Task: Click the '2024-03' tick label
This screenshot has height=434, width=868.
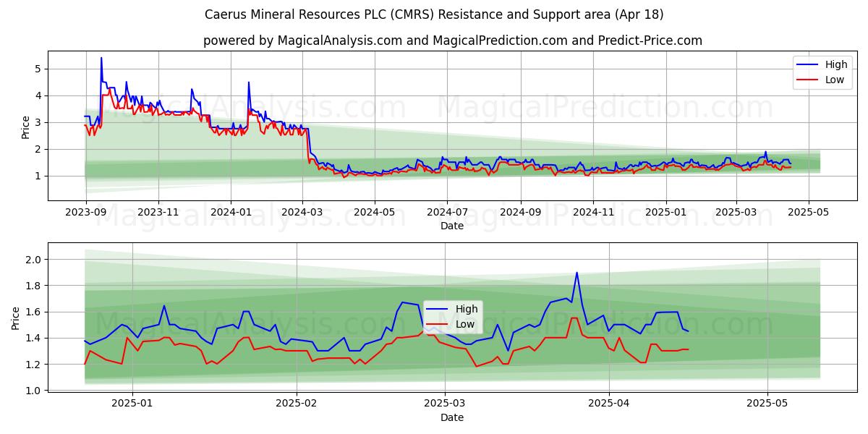Action: (302, 213)
